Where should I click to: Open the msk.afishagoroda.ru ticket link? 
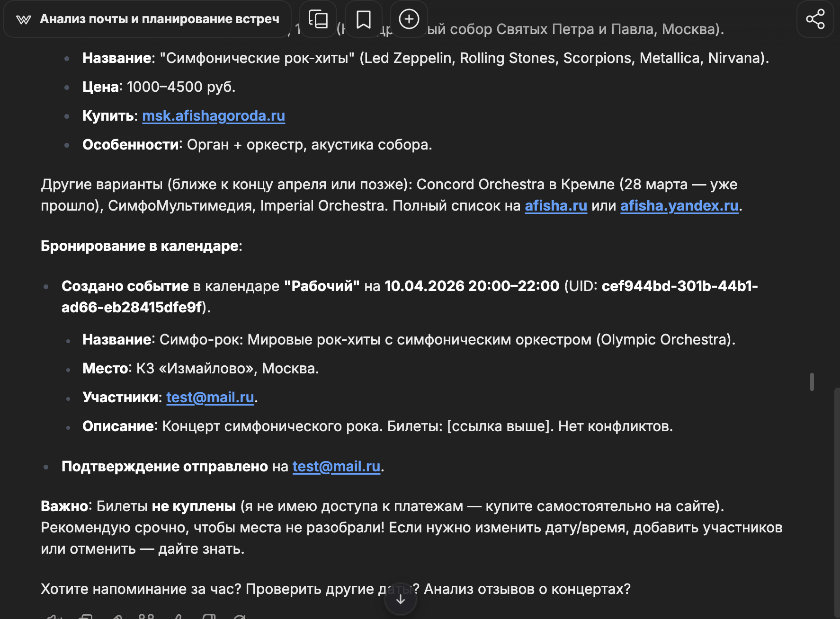click(213, 115)
